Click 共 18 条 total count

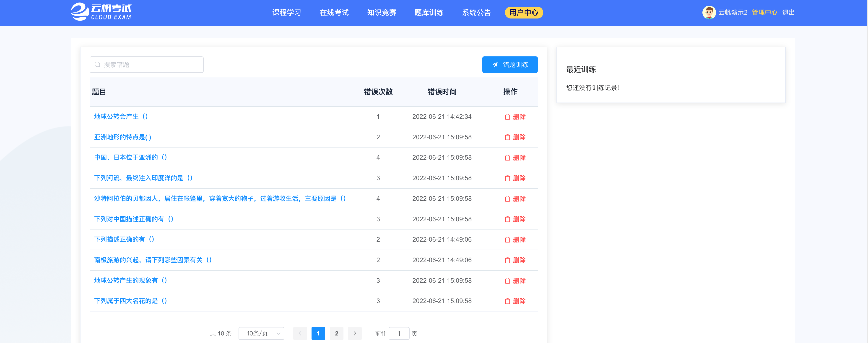221,333
